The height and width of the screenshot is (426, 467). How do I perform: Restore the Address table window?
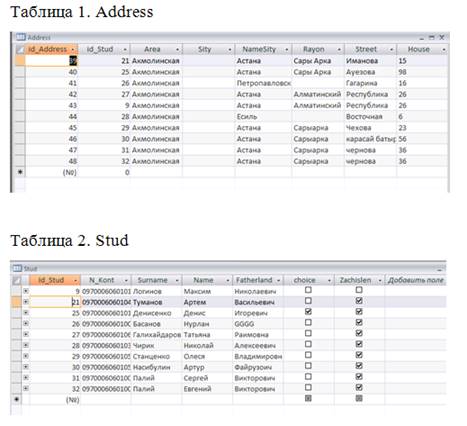click(x=432, y=37)
